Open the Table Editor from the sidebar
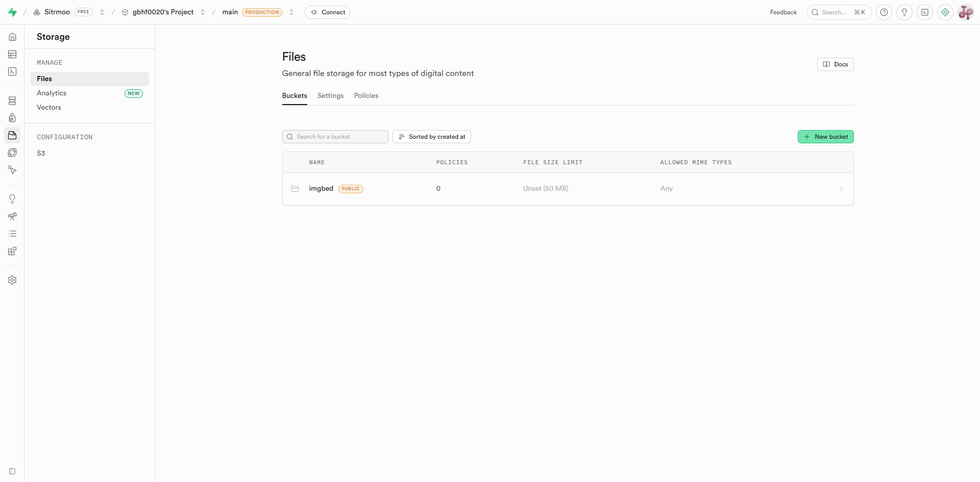The height and width of the screenshot is (482, 980). 12,55
